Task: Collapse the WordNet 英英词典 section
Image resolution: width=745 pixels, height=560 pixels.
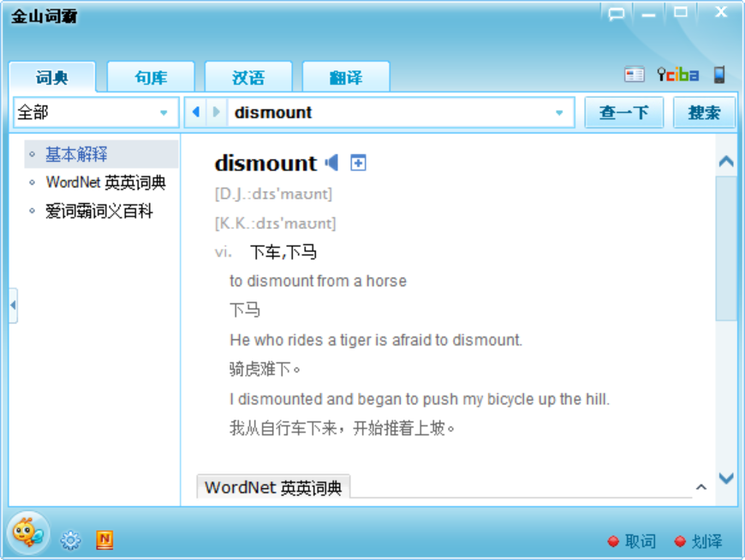Action: (701, 487)
